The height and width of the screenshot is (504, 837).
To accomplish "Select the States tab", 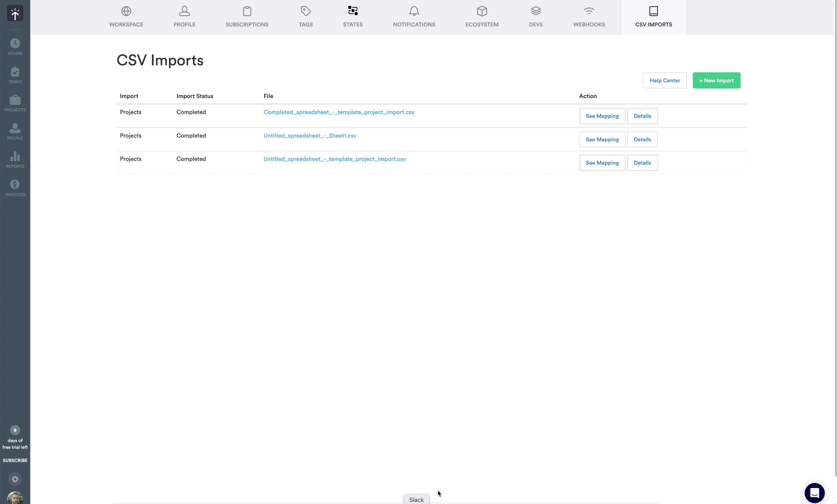I will pos(353,17).
